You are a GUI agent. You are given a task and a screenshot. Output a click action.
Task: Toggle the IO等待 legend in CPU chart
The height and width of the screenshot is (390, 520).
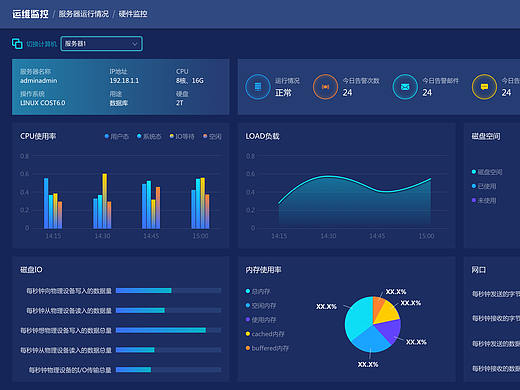point(182,136)
